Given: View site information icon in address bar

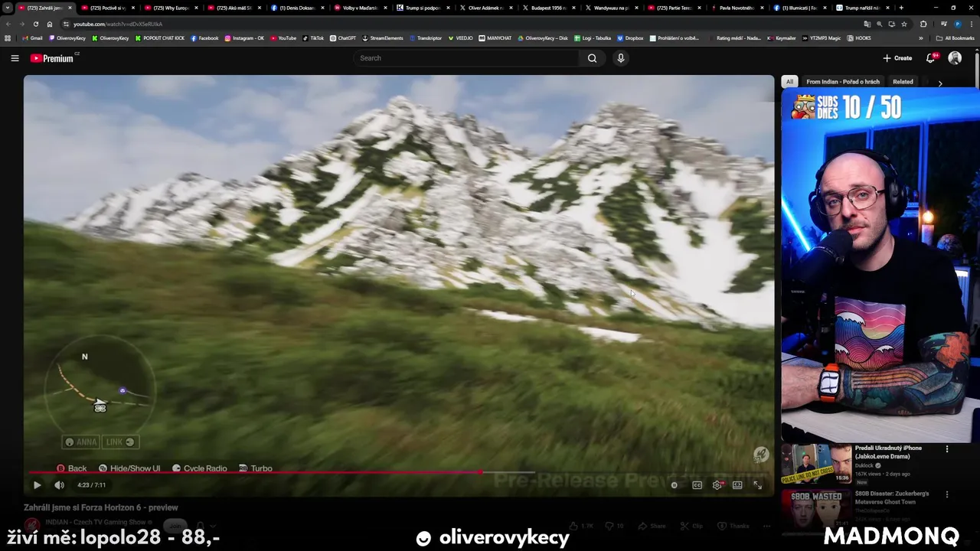Looking at the screenshot, I should tap(66, 24).
